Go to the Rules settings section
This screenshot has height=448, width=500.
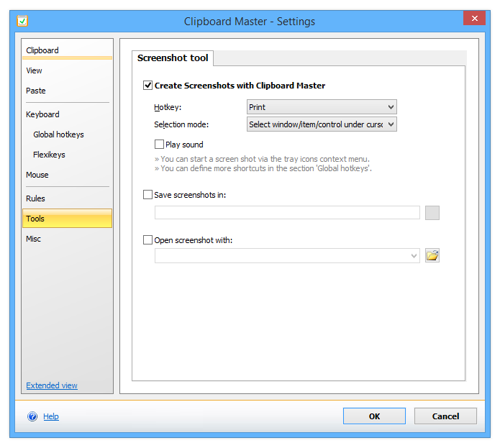[x=68, y=198]
